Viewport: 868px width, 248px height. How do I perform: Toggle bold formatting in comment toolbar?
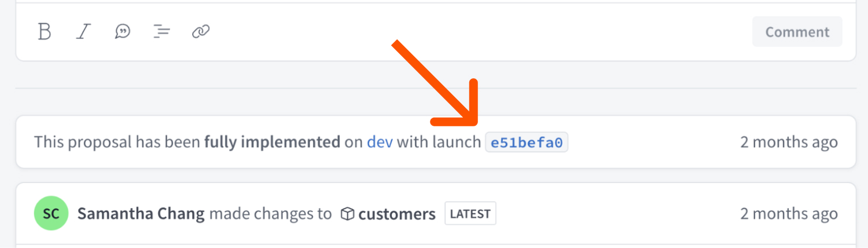pyautogui.click(x=45, y=31)
